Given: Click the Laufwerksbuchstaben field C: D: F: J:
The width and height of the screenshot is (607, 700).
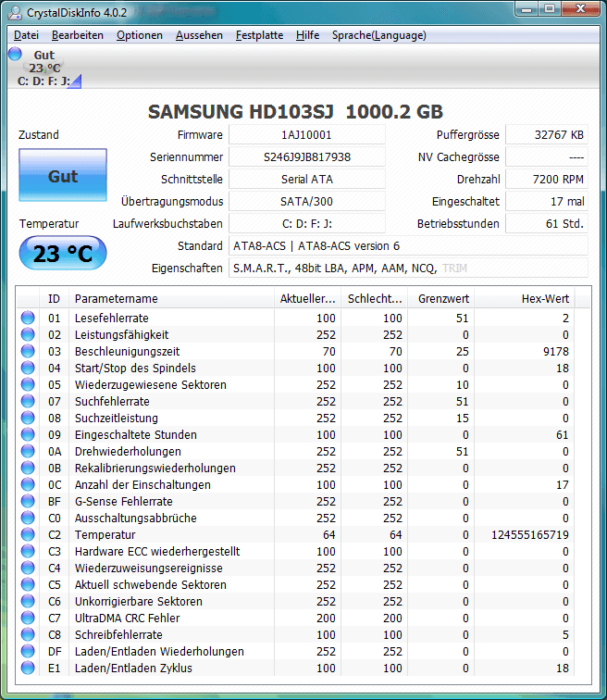Looking at the screenshot, I should (x=307, y=224).
